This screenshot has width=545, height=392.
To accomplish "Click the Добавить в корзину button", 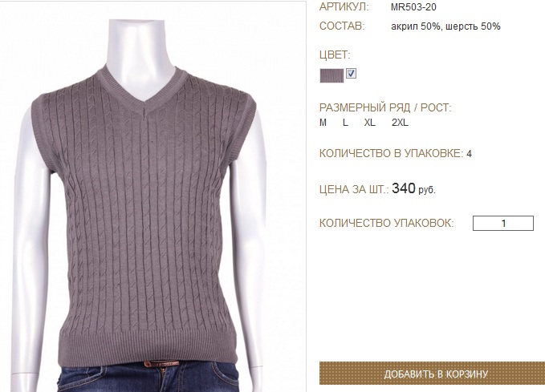I will 432,374.
